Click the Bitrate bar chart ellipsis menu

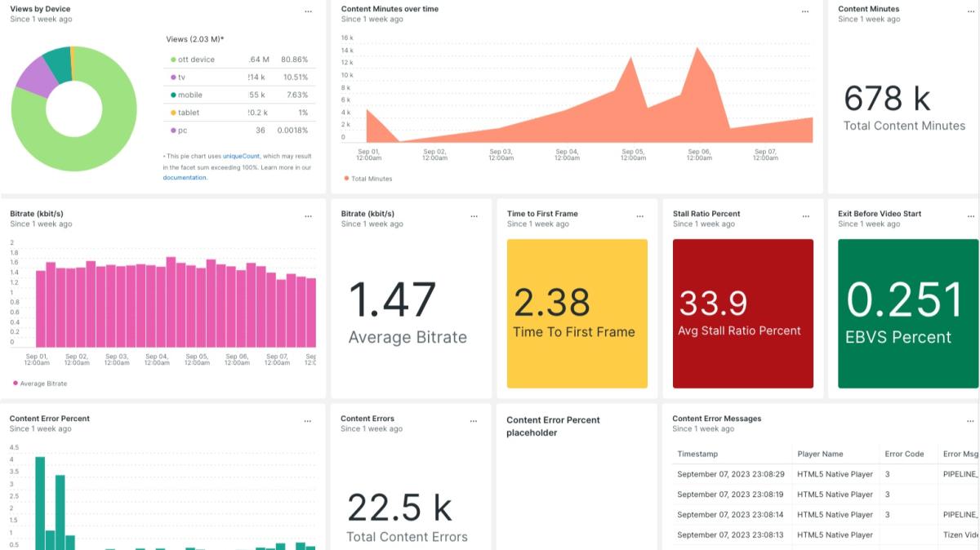click(308, 216)
